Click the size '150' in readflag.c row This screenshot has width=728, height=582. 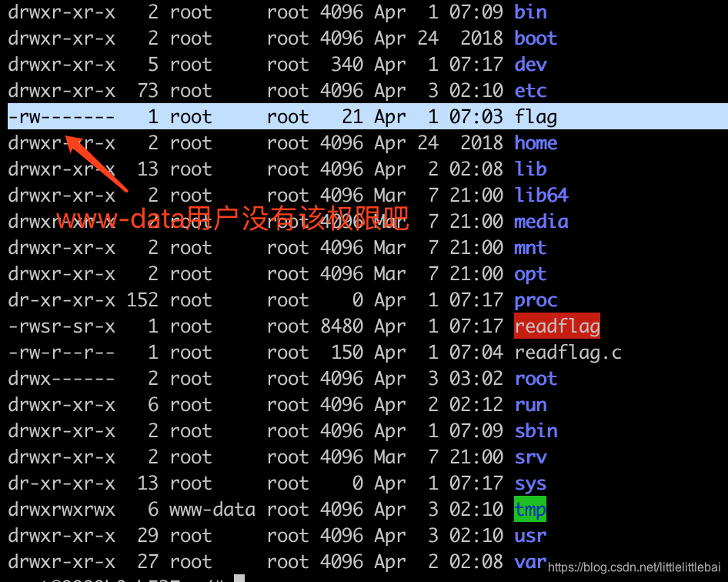click(347, 353)
